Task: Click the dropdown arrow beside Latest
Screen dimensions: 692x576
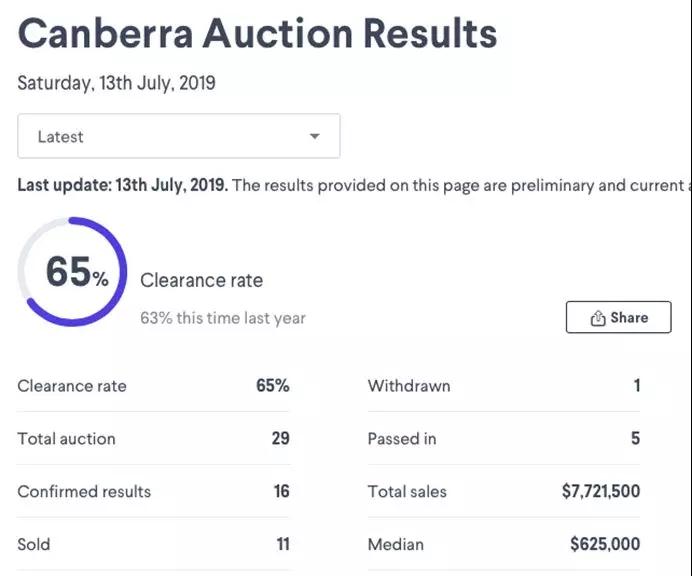Action: [314, 137]
